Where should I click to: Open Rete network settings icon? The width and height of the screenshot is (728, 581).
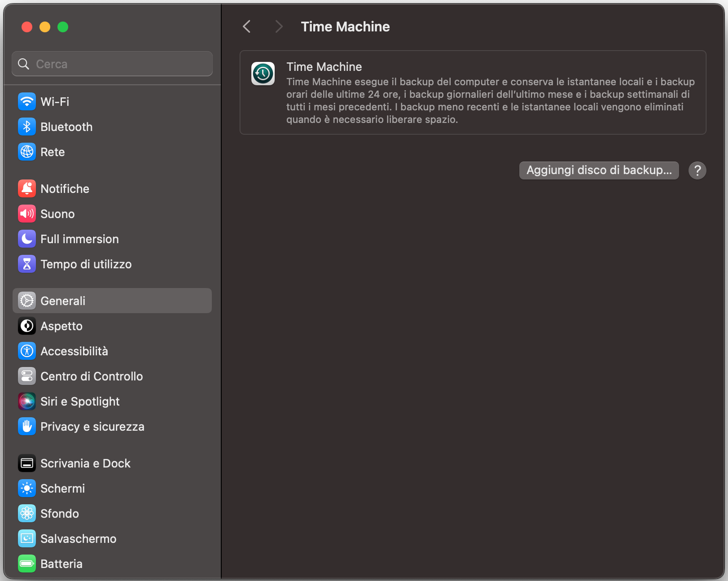point(27,152)
